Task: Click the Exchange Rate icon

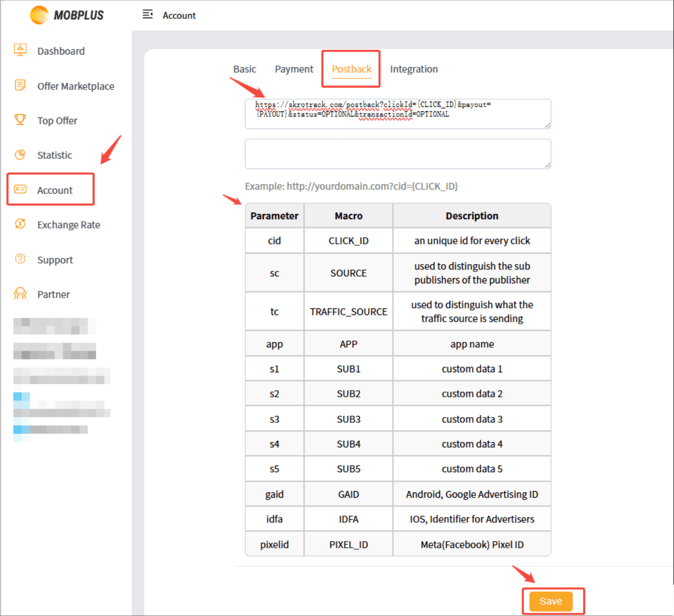Action: tap(20, 224)
